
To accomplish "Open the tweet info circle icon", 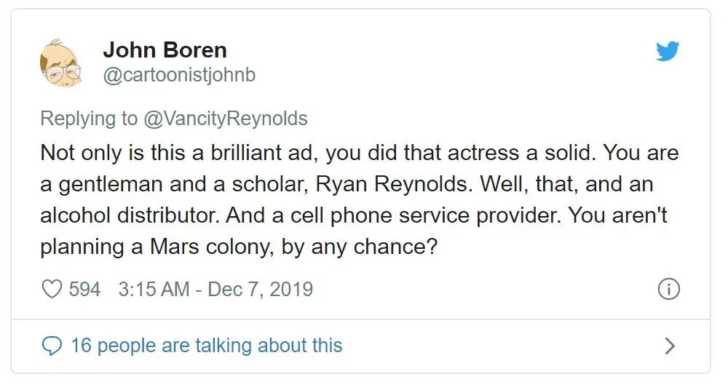I will click(669, 289).
